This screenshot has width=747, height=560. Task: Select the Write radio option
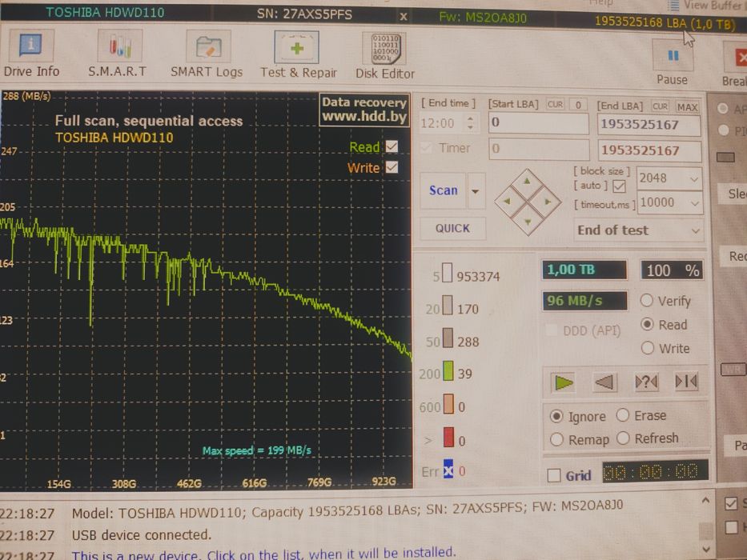coord(648,348)
